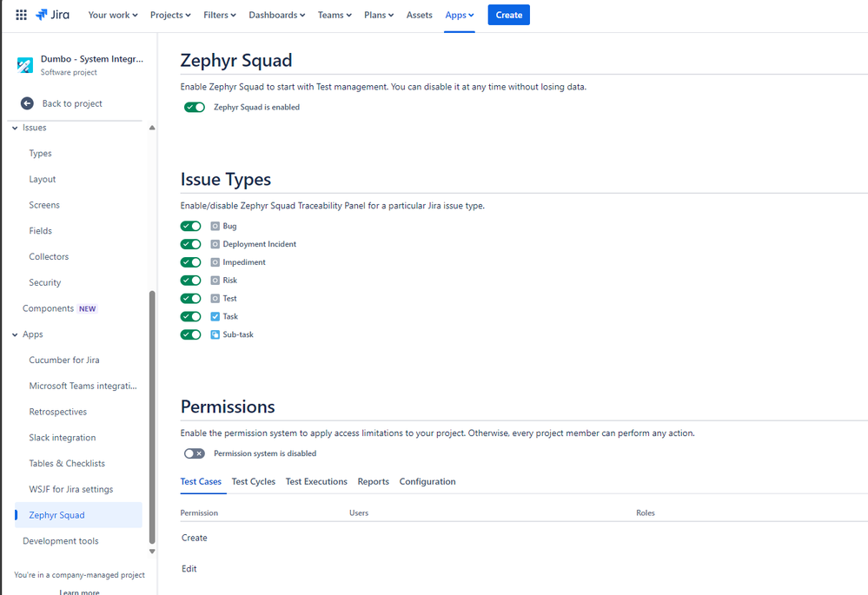Click the Impediment issue type icon

tap(215, 262)
